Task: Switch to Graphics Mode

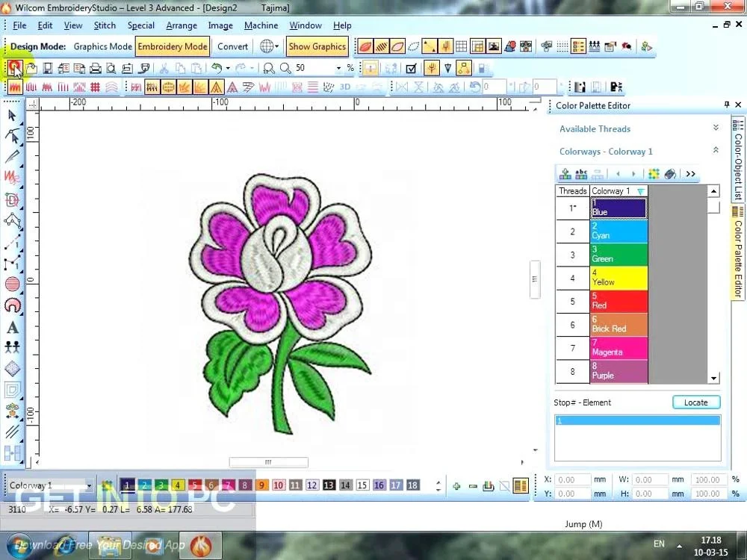Action: click(102, 46)
